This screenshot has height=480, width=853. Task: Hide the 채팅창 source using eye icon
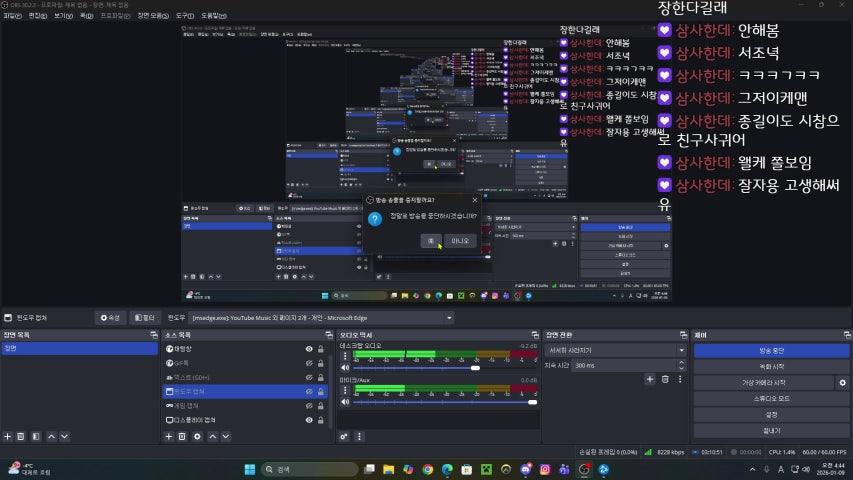[309, 349]
